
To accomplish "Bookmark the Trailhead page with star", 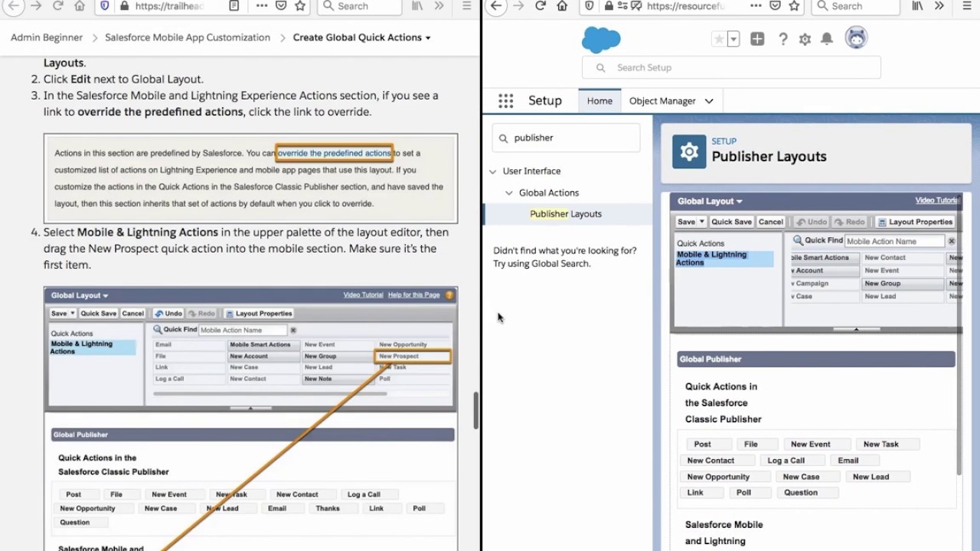I will click(x=301, y=6).
